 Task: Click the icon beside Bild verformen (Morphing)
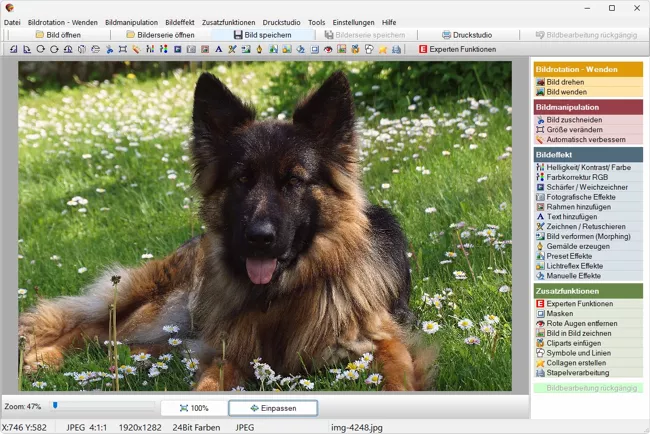540,236
